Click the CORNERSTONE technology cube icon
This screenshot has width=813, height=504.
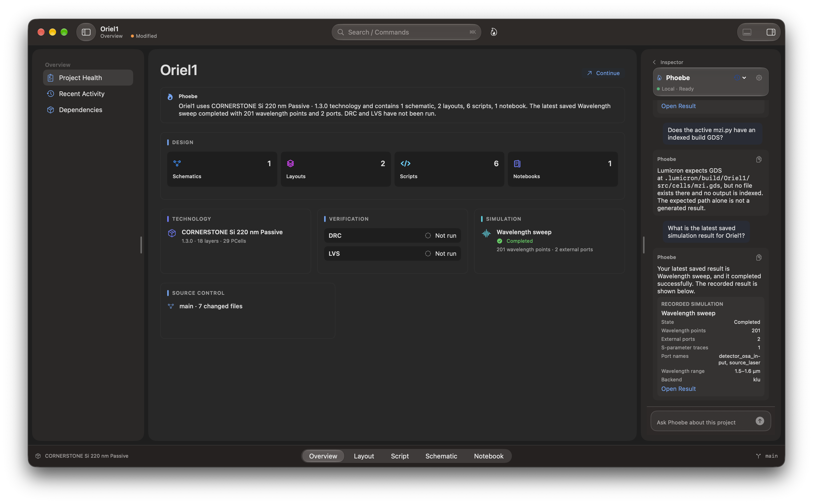[172, 233]
